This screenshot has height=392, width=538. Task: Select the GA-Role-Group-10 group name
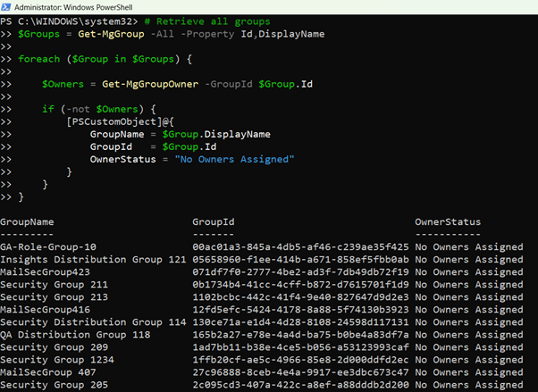pos(48,246)
